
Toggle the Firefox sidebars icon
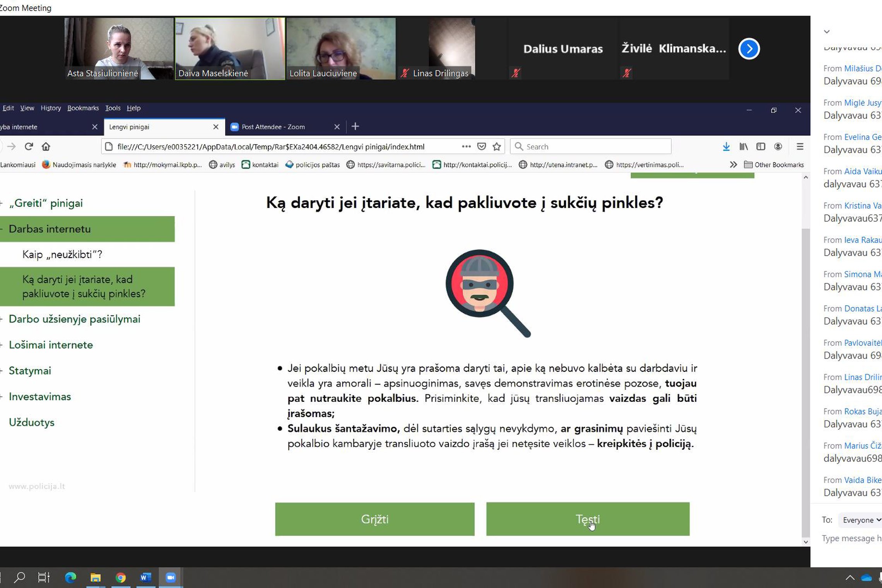[761, 147]
